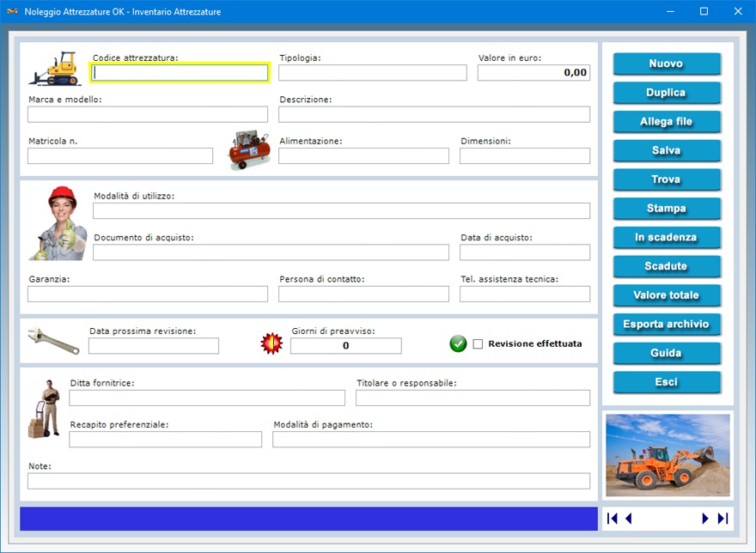756x553 pixels.
Task: Click the Marca e modello field
Action: (x=148, y=114)
